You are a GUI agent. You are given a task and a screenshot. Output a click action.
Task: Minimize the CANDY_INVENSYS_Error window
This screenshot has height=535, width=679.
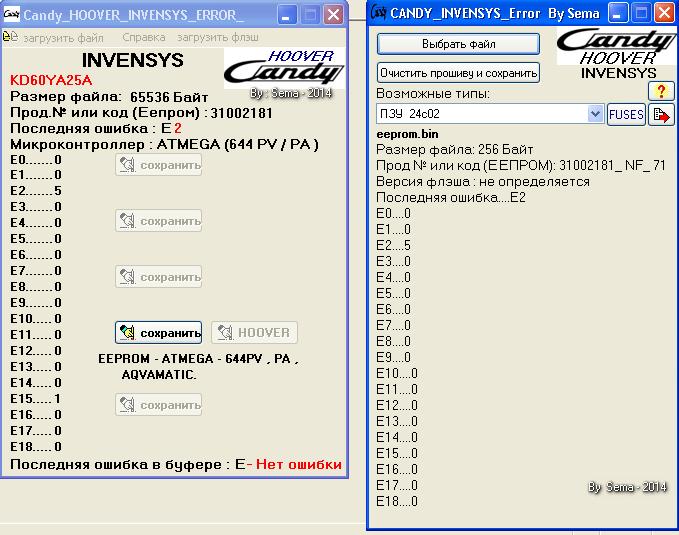coord(619,13)
